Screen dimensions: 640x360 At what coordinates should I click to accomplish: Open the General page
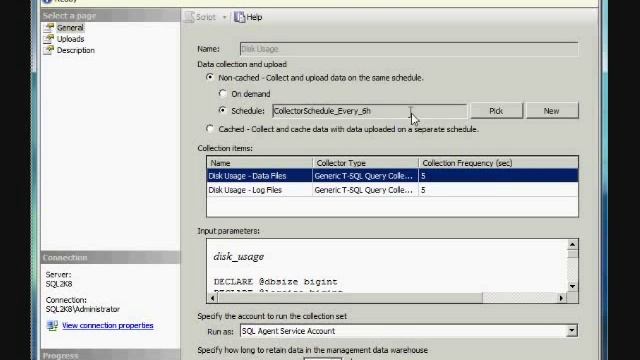70,28
